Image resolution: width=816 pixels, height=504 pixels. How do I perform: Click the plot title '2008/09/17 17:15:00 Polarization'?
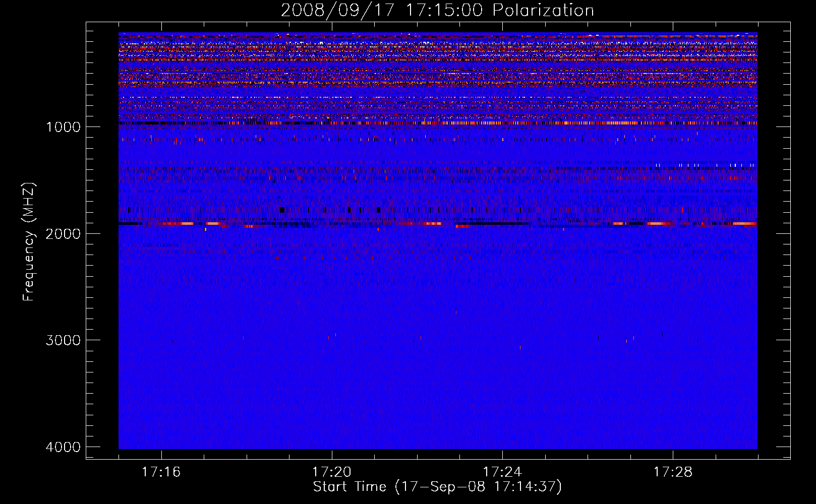(x=437, y=10)
